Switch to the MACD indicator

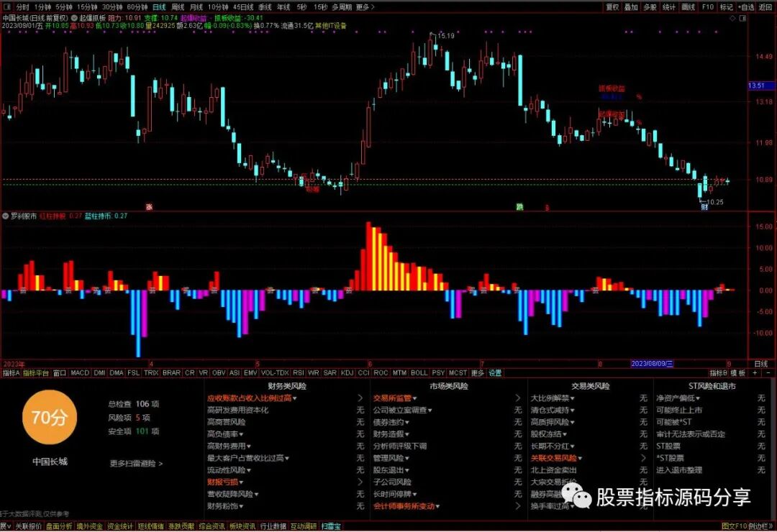tap(80, 372)
